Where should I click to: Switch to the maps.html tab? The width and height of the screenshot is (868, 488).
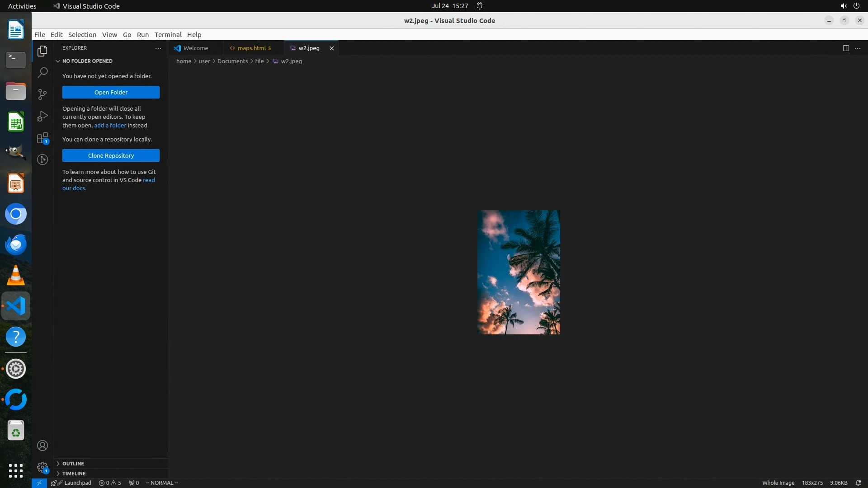(251, 48)
